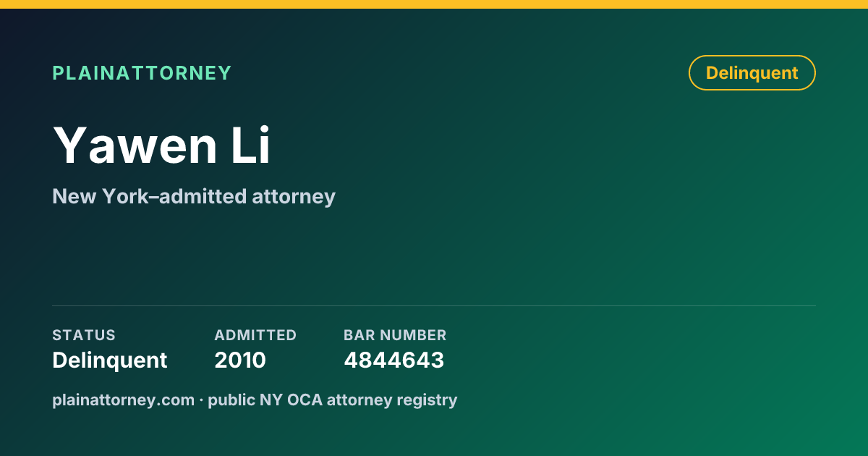This screenshot has width=868, height=456.
Task: Open the plainattorney.com footer link
Action: 123,400
